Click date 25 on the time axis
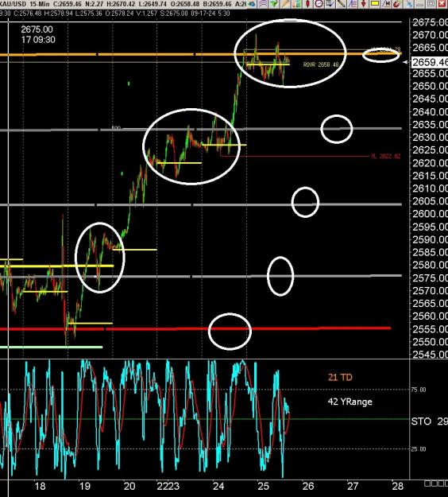This screenshot has width=448, height=497. click(x=263, y=486)
